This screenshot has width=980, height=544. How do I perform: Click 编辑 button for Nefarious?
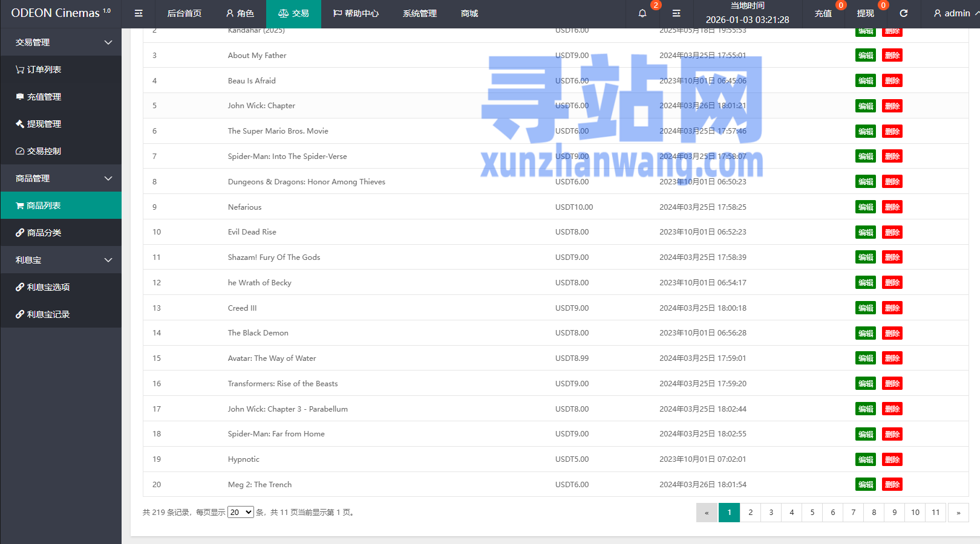coord(865,207)
